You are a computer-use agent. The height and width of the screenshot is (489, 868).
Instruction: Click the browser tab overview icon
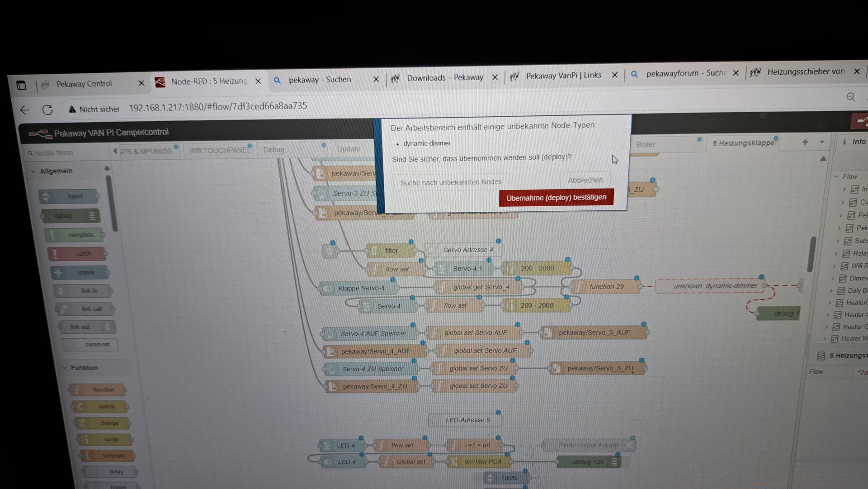click(21, 85)
